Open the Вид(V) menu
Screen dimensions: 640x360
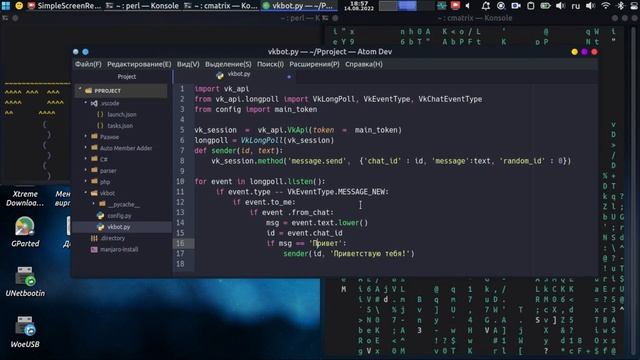tap(188, 64)
